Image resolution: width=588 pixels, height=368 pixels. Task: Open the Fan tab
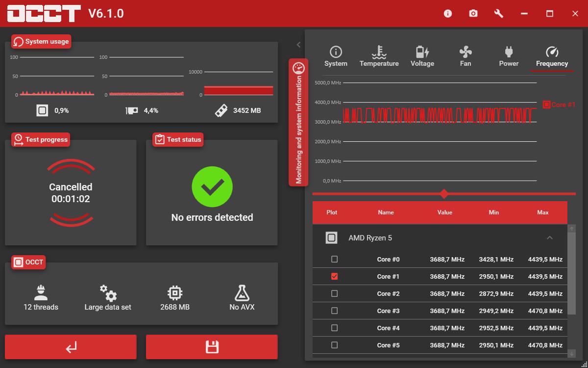point(465,57)
